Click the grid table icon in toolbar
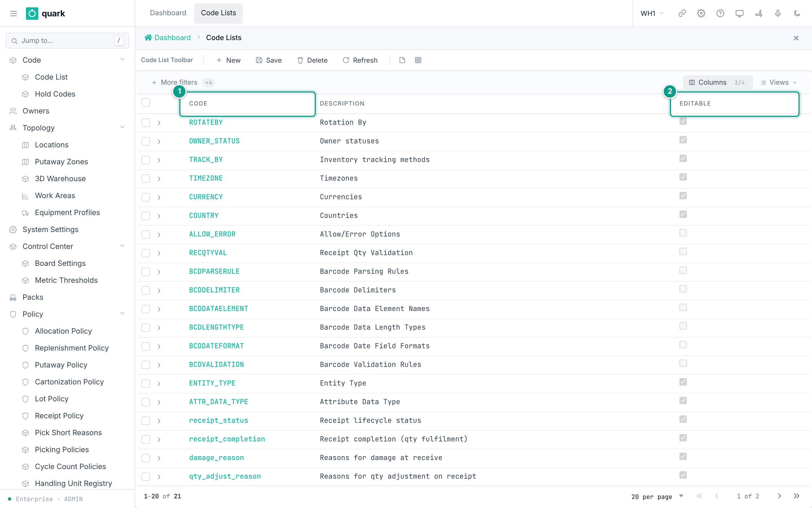Screen dimensions: 812x508 click(418, 60)
